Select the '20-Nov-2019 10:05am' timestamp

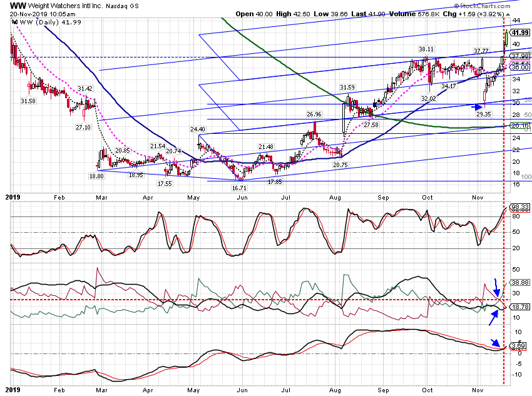(x=43, y=14)
